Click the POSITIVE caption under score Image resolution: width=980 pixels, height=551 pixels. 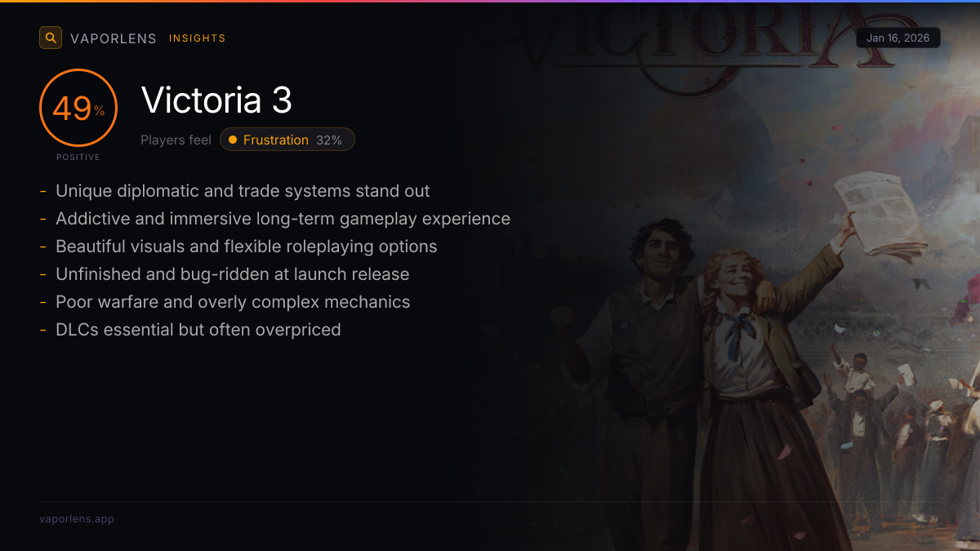pyautogui.click(x=78, y=158)
